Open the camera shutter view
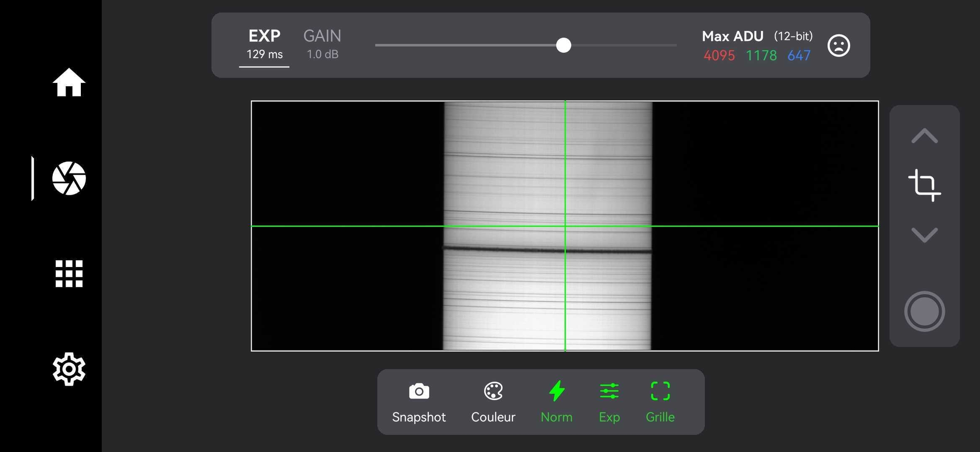The width and height of the screenshot is (980, 452). click(x=69, y=178)
